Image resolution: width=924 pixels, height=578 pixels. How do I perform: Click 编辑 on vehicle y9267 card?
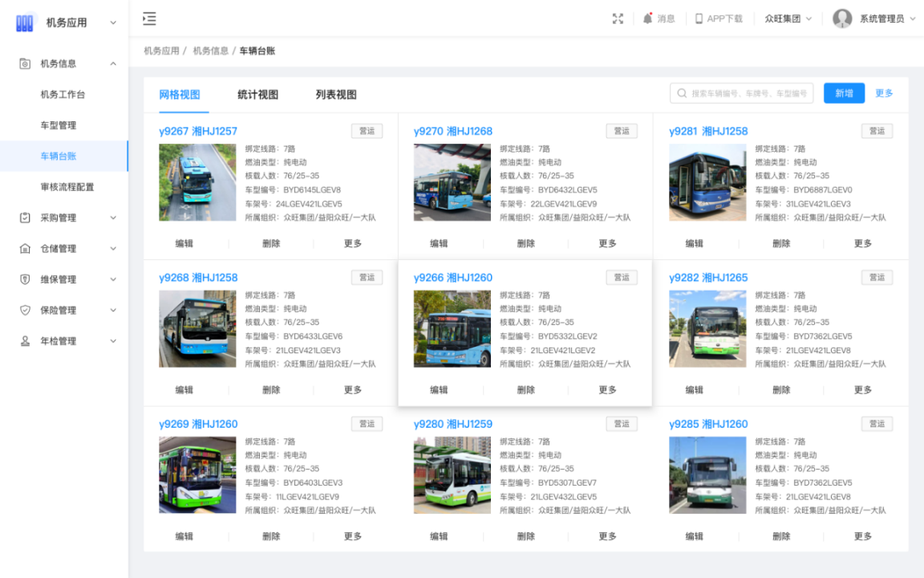pos(184,243)
